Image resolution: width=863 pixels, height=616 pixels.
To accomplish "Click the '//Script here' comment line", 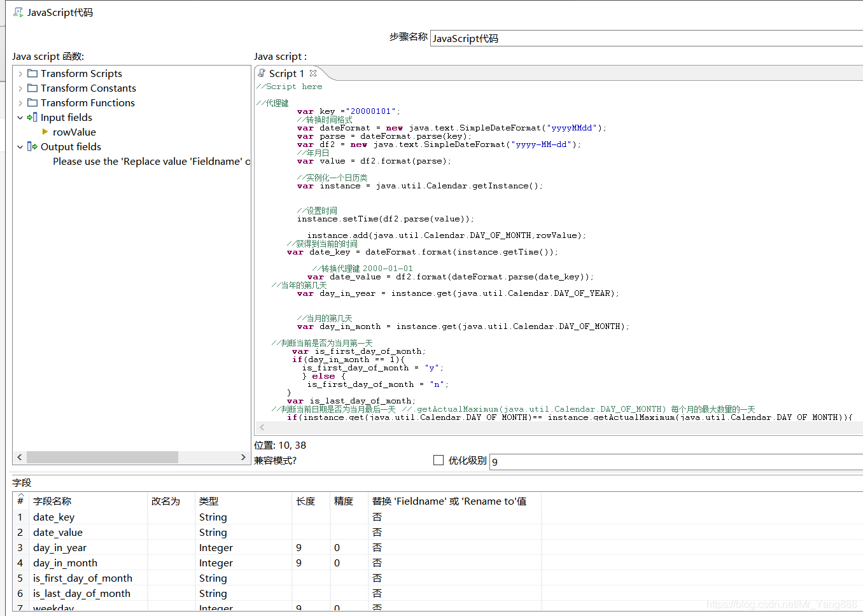I will coord(290,87).
